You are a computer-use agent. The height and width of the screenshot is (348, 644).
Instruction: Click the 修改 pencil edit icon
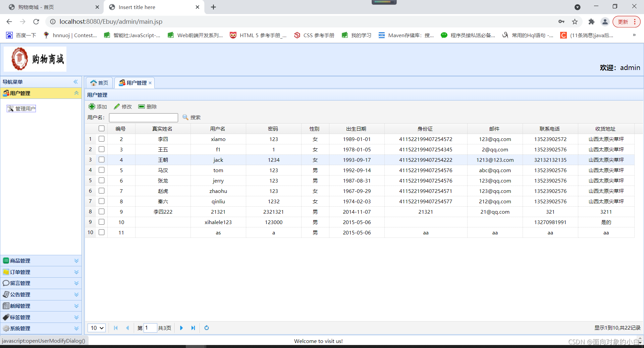(117, 107)
